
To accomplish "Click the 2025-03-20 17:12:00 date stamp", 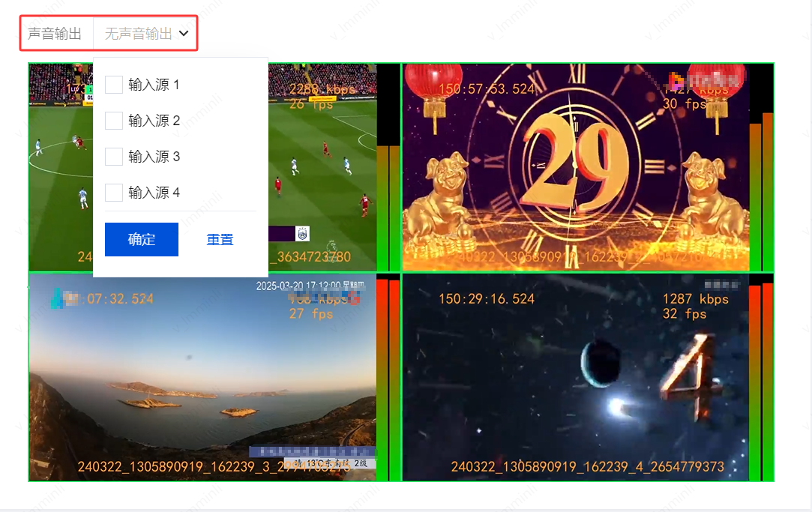I will (x=310, y=286).
